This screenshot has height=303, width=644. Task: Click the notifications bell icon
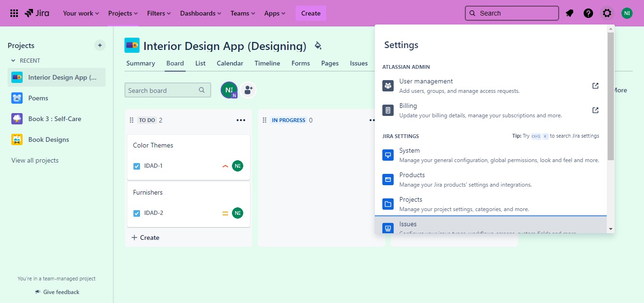tap(570, 13)
